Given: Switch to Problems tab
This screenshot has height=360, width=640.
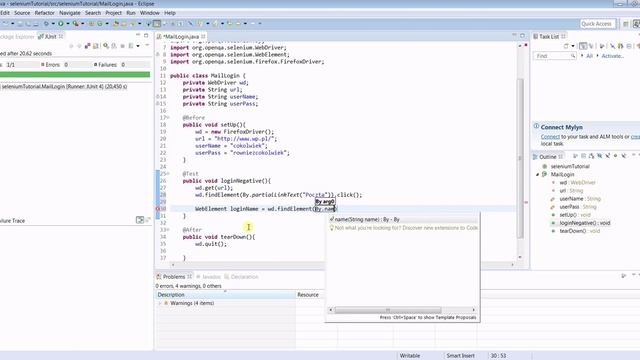Looking at the screenshot, I should pyautogui.click(x=174, y=277).
